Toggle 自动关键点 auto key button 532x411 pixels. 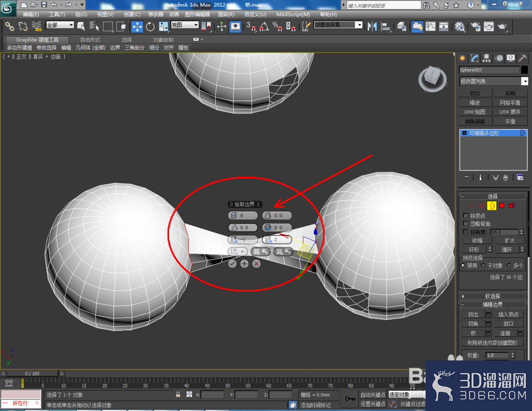coord(372,394)
